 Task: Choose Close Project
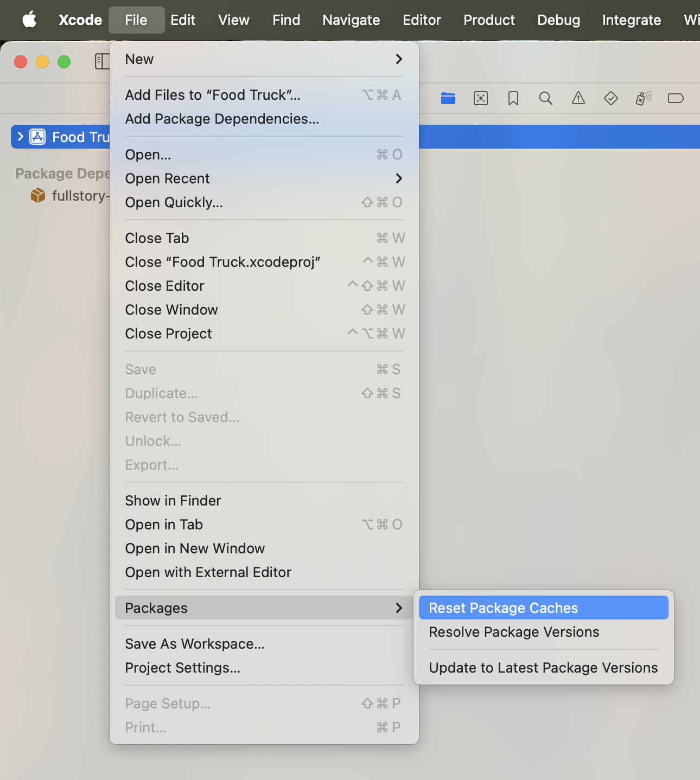coord(264,334)
